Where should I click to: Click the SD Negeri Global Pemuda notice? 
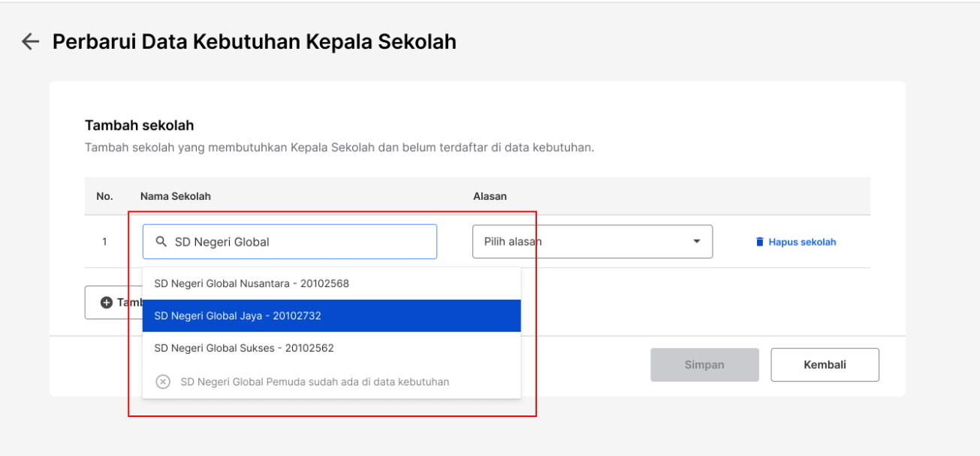pyautogui.click(x=331, y=382)
